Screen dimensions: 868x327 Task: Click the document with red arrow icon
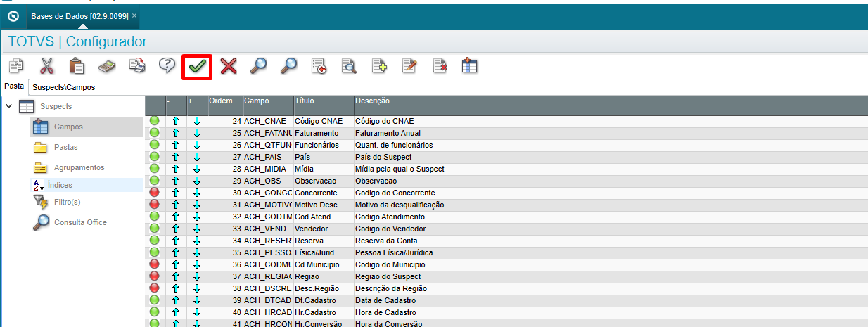[319, 66]
